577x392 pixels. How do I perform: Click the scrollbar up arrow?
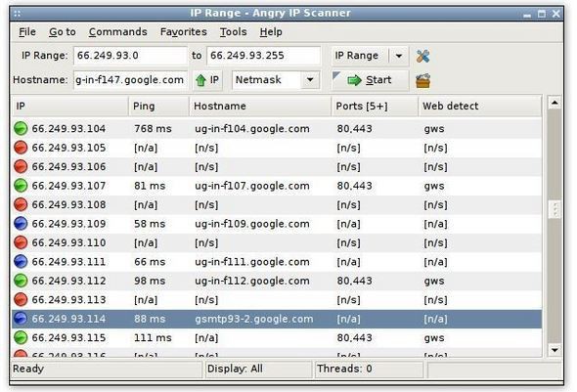(555, 103)
